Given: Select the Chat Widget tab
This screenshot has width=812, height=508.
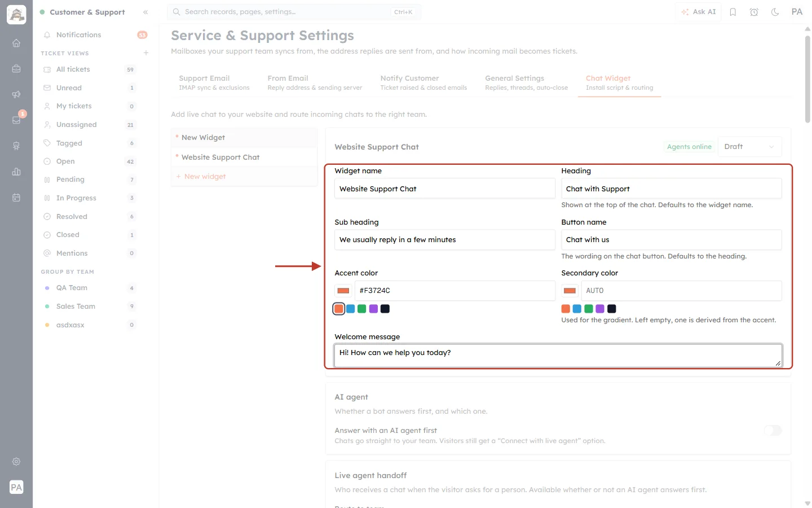Looking at the screenshot, I should pos(619,82).
